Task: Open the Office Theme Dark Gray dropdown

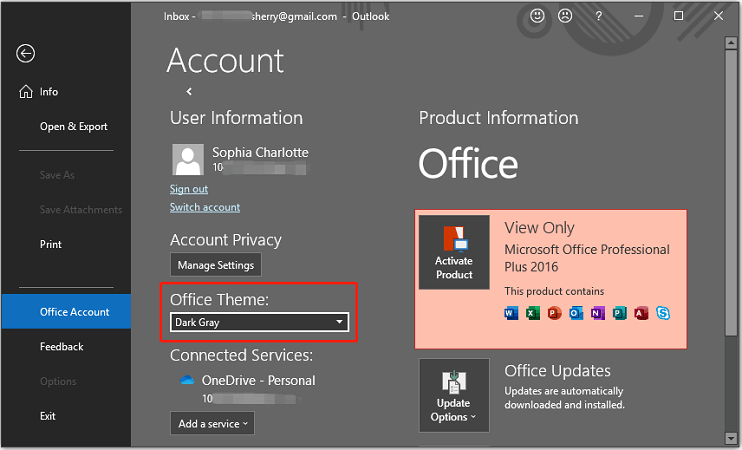Action: pos(259,322)
